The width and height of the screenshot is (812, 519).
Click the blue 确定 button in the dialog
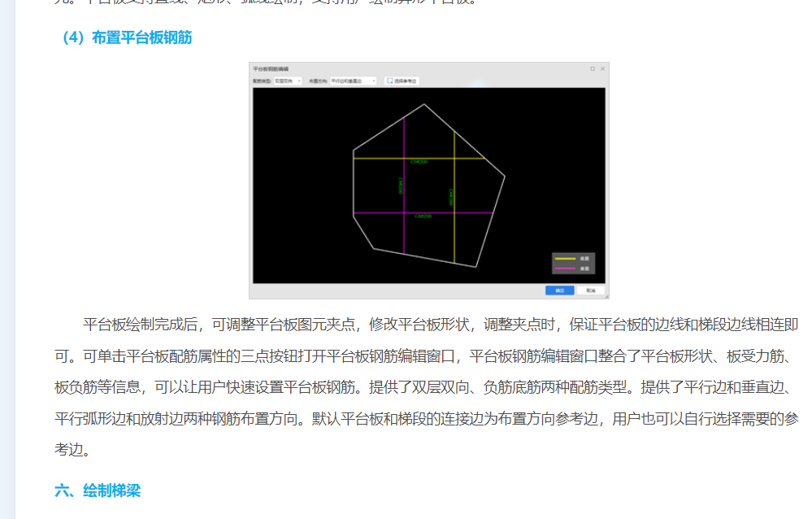pos(560,290)
